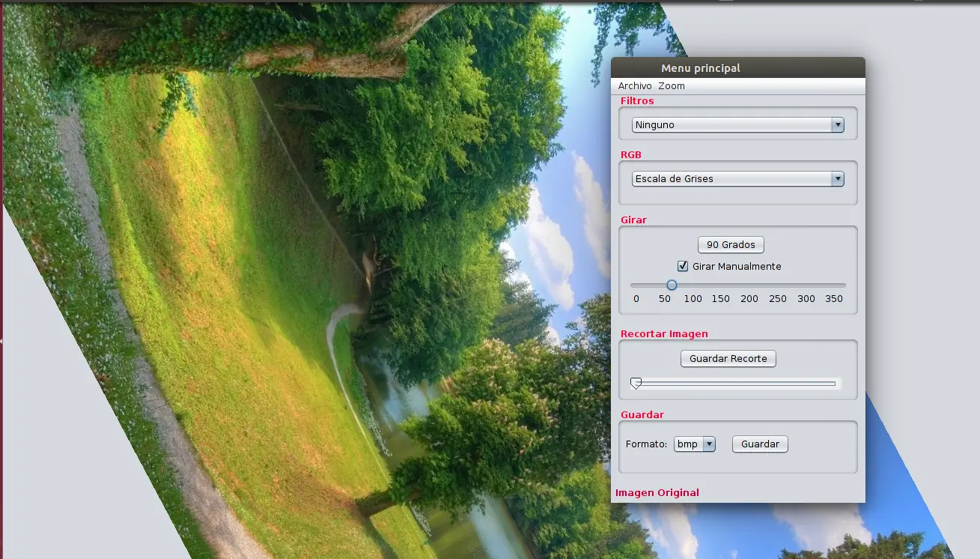Viewport: 980px width, 559px height.
Task: Click the crop slider track middle
Action: click(x=736, y=384)
